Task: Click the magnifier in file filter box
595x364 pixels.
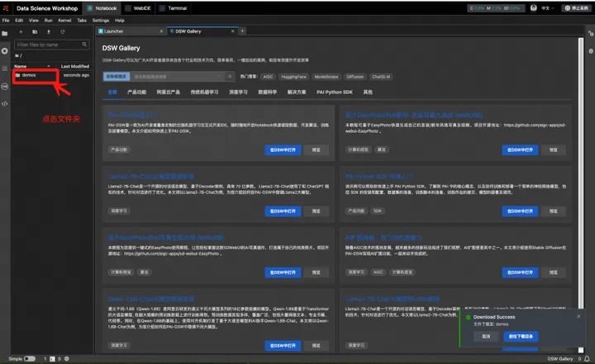Action: point(84,45)
